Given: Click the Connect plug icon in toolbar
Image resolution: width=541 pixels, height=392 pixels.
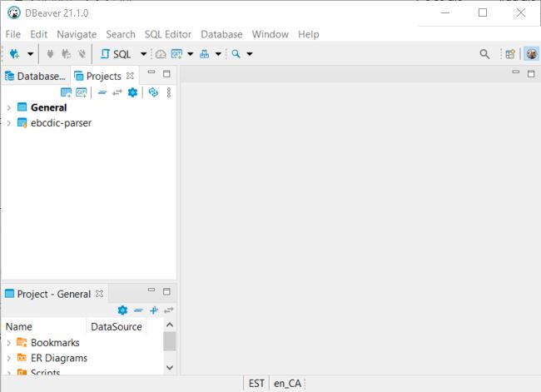Looking at the screenshot, I should pyautogui.click(x=51, y=54).
